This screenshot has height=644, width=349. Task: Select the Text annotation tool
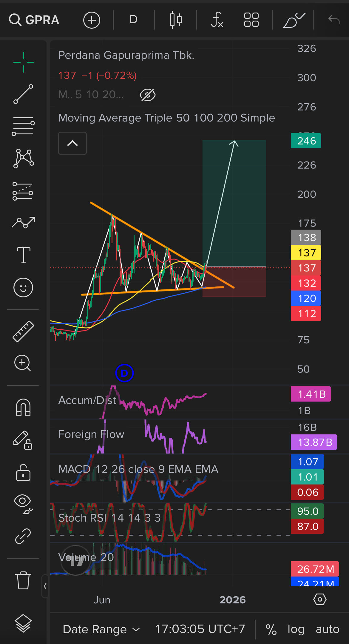click(x=23, y=255)
